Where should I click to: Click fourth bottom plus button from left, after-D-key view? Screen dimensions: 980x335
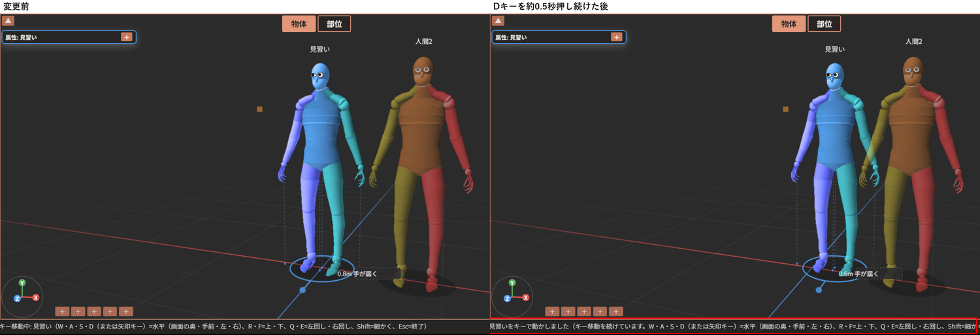[x=600, y=311]
